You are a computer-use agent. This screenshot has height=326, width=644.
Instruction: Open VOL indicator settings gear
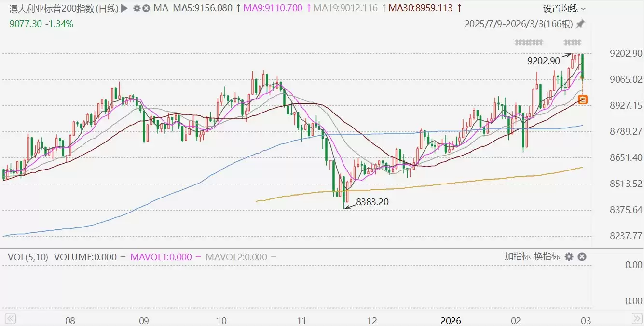click(x=569, y=257)
